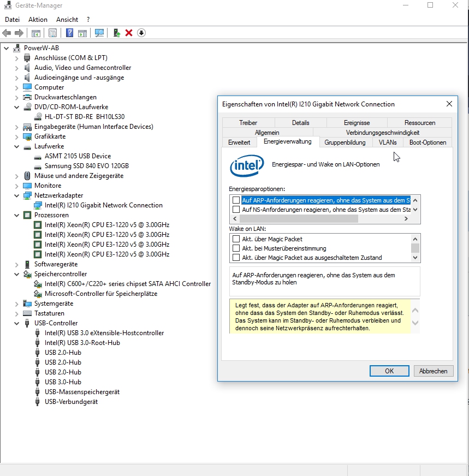The image size is (469, 476).
Task: Select 'Intel(R) I210 Gigabit Network Connection' in tree
Action: point(104,205)
